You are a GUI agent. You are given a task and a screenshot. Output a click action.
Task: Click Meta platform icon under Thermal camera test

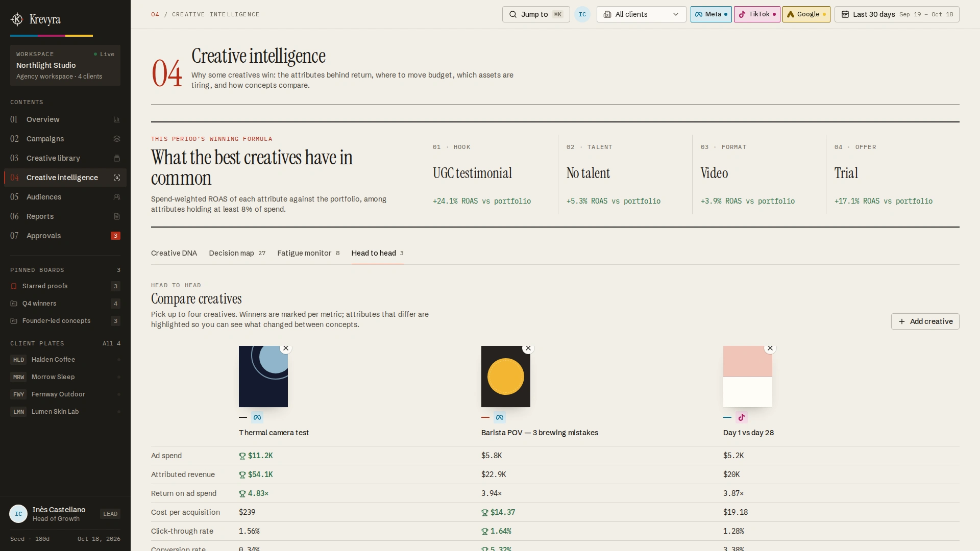[257, 417]
